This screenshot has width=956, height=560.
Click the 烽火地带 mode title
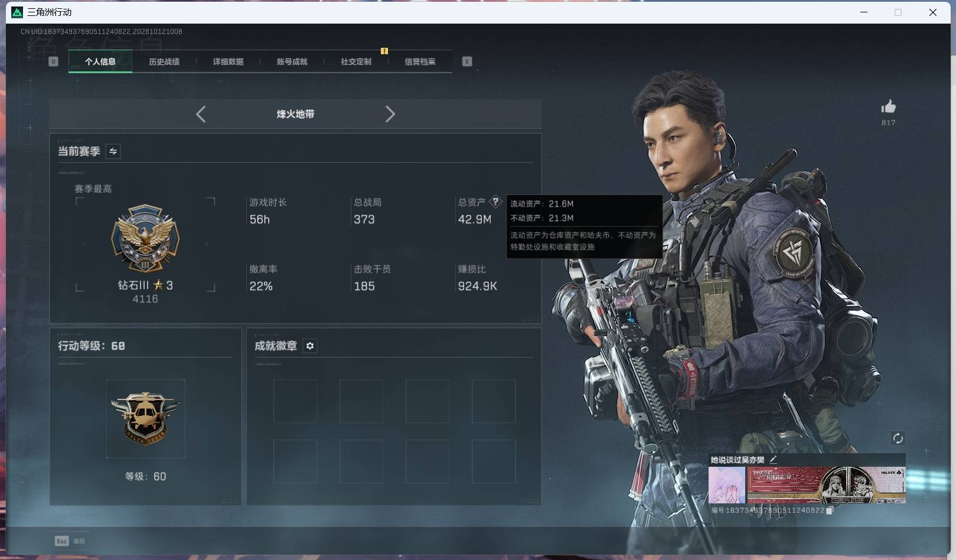(295, 114)
